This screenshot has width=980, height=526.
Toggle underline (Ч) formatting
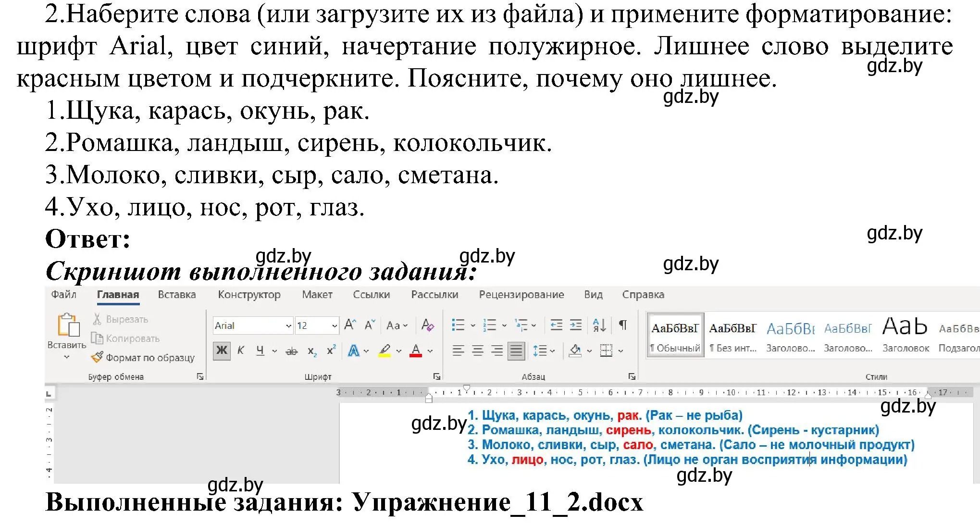click(260, 351)
